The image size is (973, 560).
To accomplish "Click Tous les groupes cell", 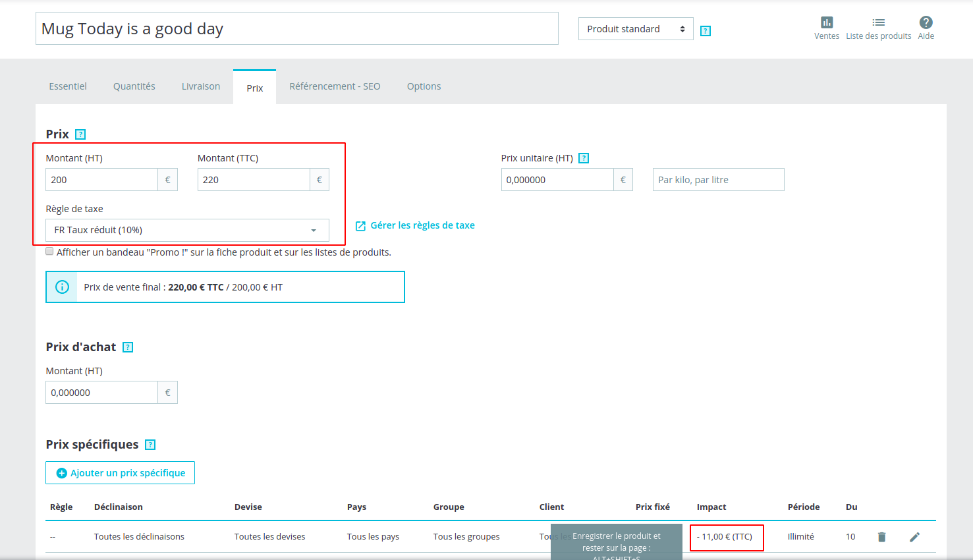I will pyautogui.click(x=466, y=536).
